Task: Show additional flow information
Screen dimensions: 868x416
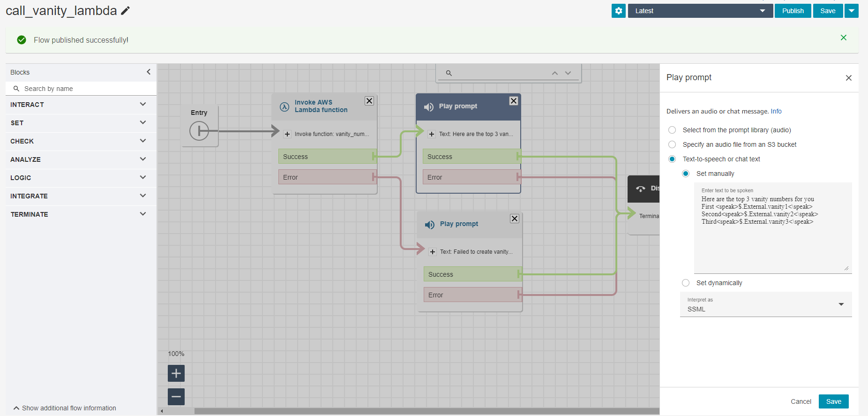Action: (x=65, y=408)
